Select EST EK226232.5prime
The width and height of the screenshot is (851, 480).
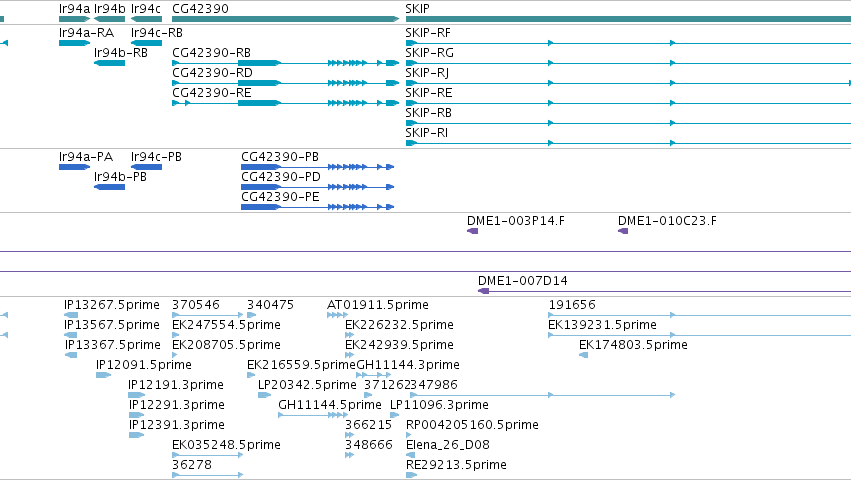pyautogui.click(x=350, y=335)
